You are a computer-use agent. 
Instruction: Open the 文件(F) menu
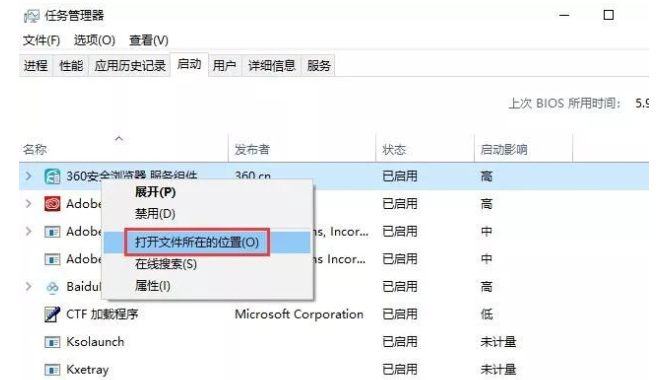point(41,40)
